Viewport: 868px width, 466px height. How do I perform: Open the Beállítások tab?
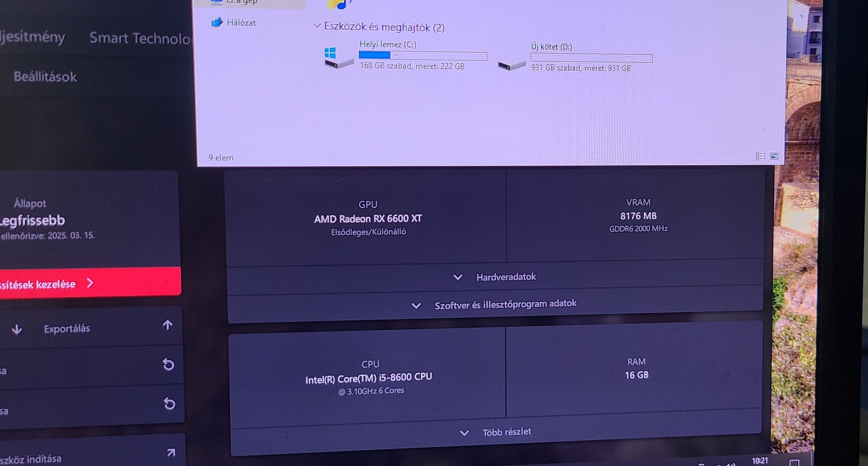coord(45,77)
